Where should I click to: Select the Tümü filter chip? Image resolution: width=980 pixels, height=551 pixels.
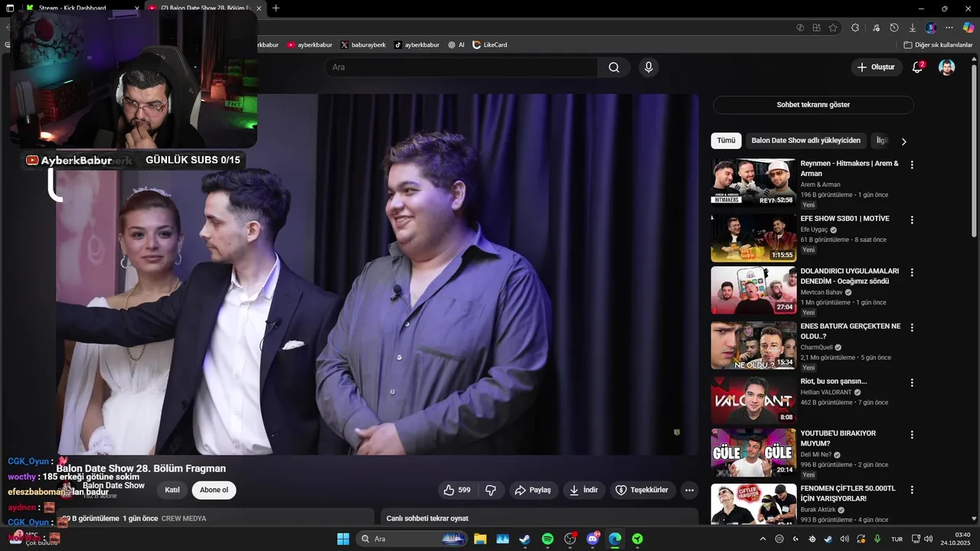726,141
